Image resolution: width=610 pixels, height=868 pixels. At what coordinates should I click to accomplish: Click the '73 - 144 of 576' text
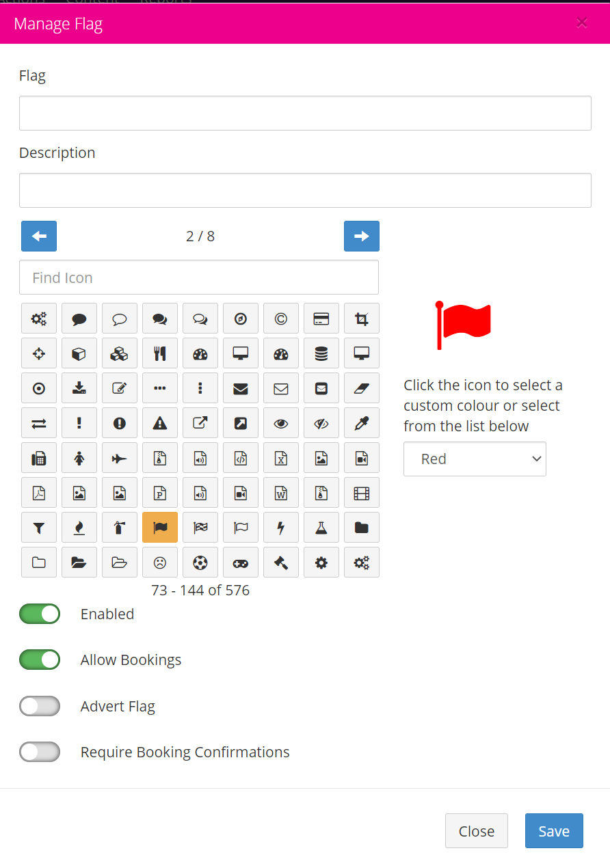coord(200,590)
